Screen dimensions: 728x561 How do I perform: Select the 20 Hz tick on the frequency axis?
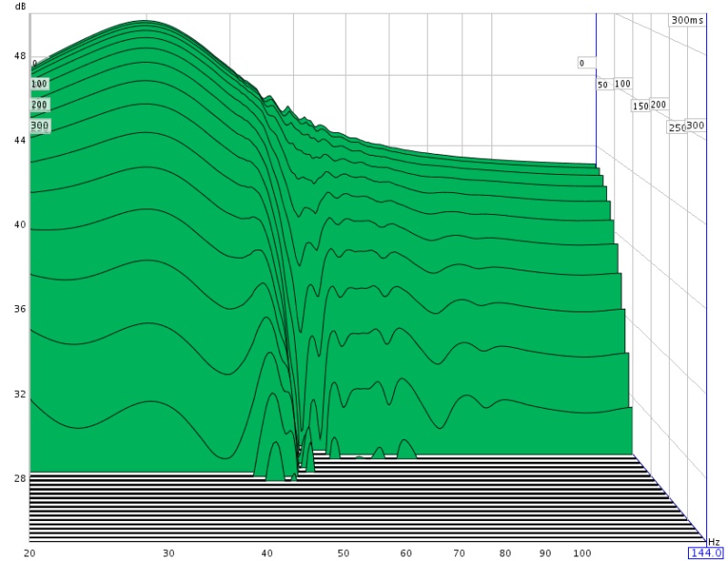click(30, 553)
